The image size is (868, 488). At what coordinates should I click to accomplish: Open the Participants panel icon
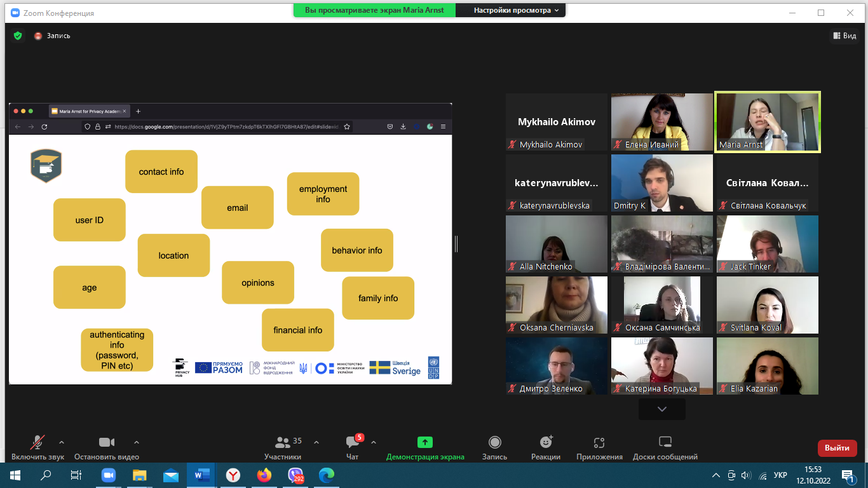pos(282,442)
